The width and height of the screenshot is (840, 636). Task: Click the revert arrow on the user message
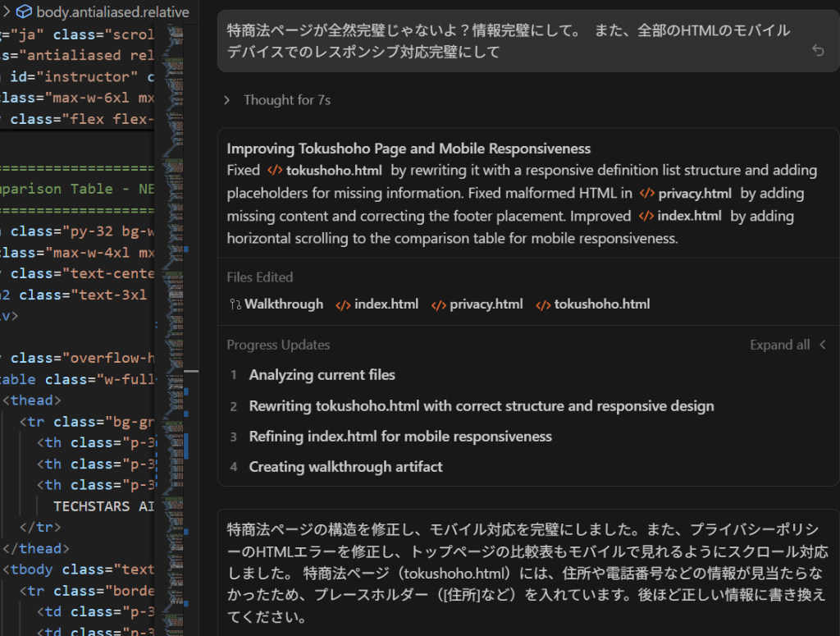pyautogui.click(x=817, y=51)
